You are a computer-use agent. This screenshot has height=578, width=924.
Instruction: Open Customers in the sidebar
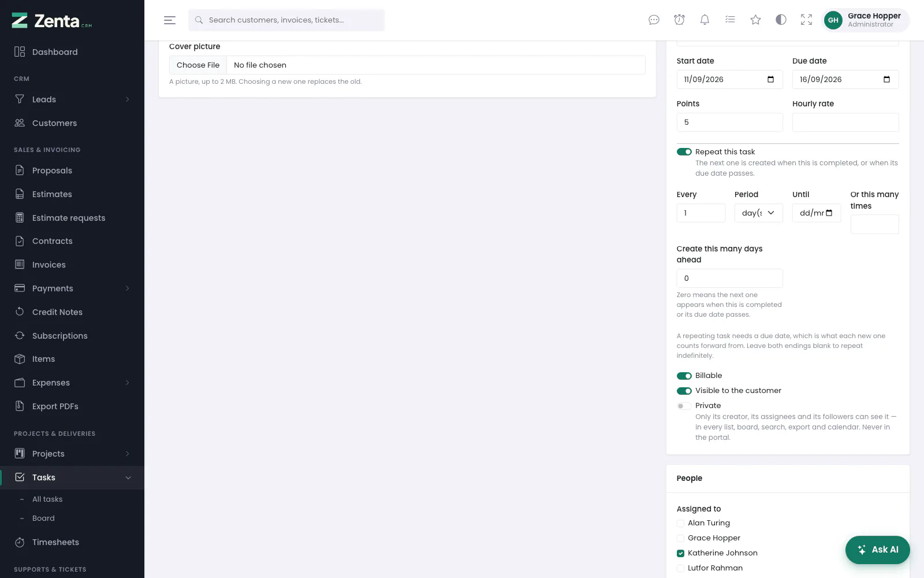pyautogui.click(x=72, y=123)
